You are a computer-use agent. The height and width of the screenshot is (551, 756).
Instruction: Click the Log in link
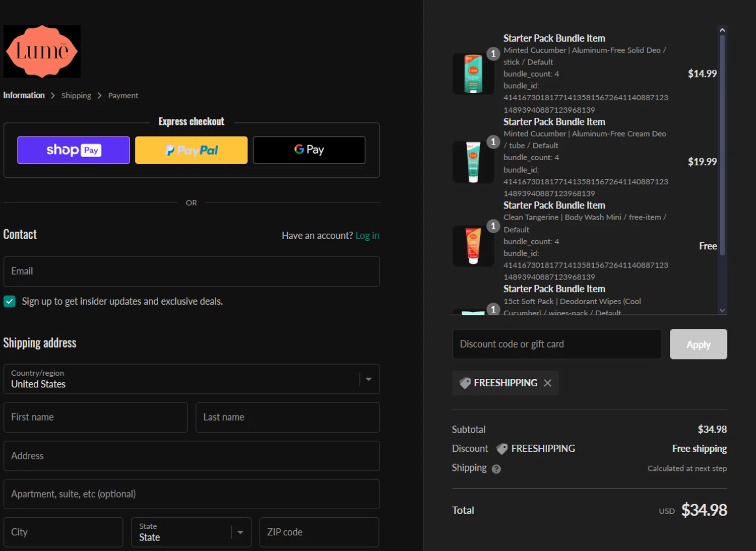(x=367, y=236)
